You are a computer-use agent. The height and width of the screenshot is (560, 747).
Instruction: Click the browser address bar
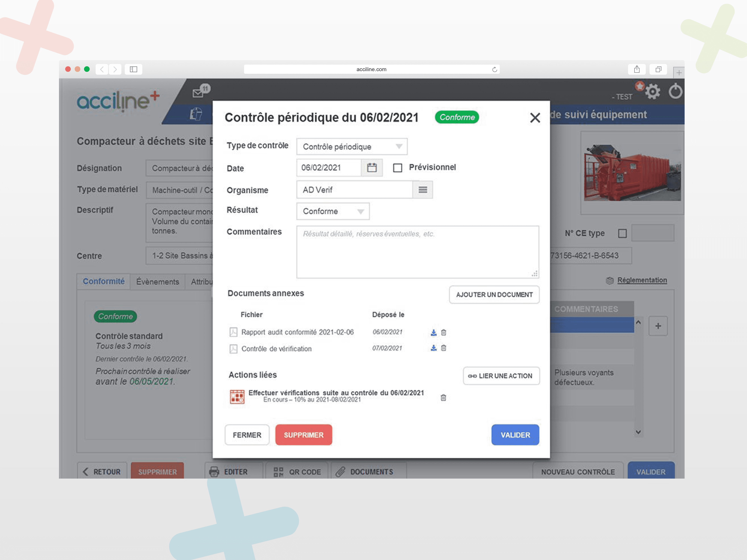(x=371, y=69)
